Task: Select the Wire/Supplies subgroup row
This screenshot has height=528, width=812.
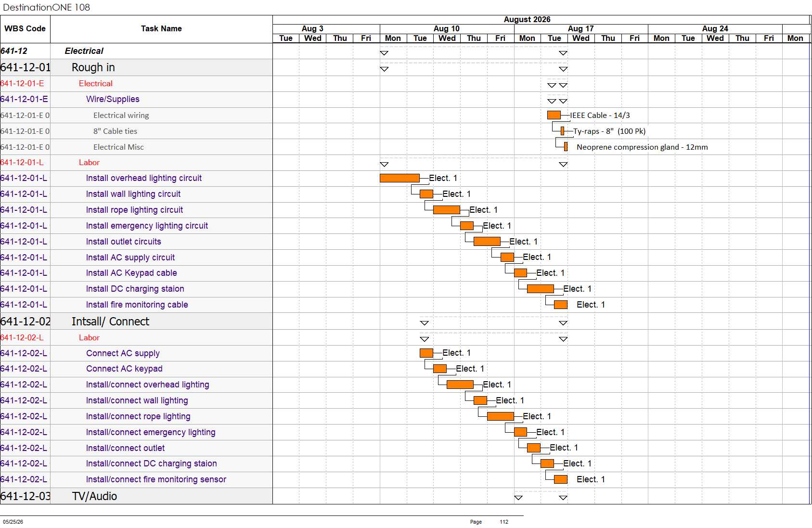Action: click(x=136, y=99)
